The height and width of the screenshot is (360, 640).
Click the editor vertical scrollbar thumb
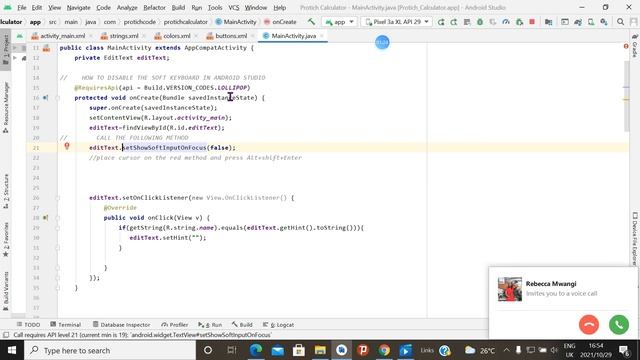tap(627, 96)
